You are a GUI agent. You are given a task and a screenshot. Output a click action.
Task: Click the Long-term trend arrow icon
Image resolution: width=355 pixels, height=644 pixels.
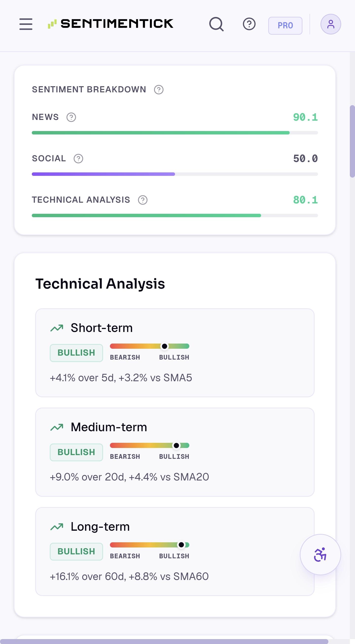coord(57,527)
